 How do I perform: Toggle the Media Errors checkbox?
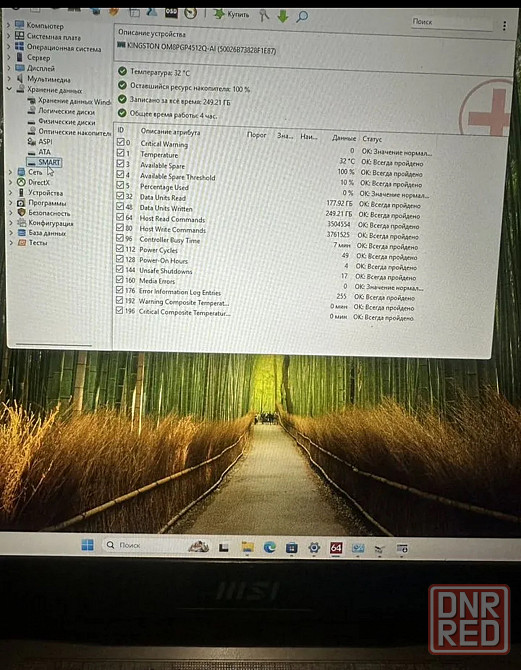pyautogui.click(x=119, y=279)
